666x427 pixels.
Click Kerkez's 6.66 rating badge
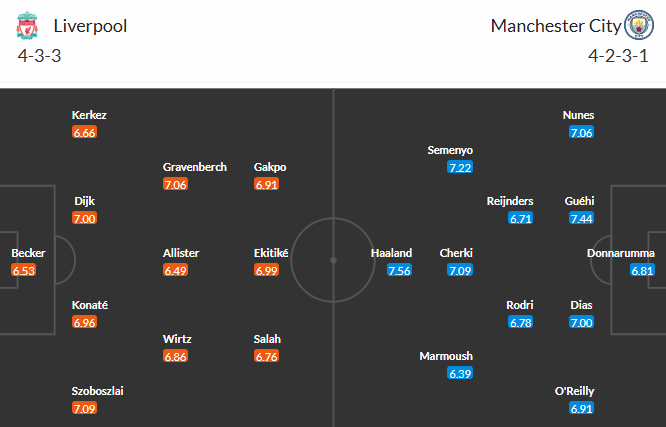(x=85, y=132)
